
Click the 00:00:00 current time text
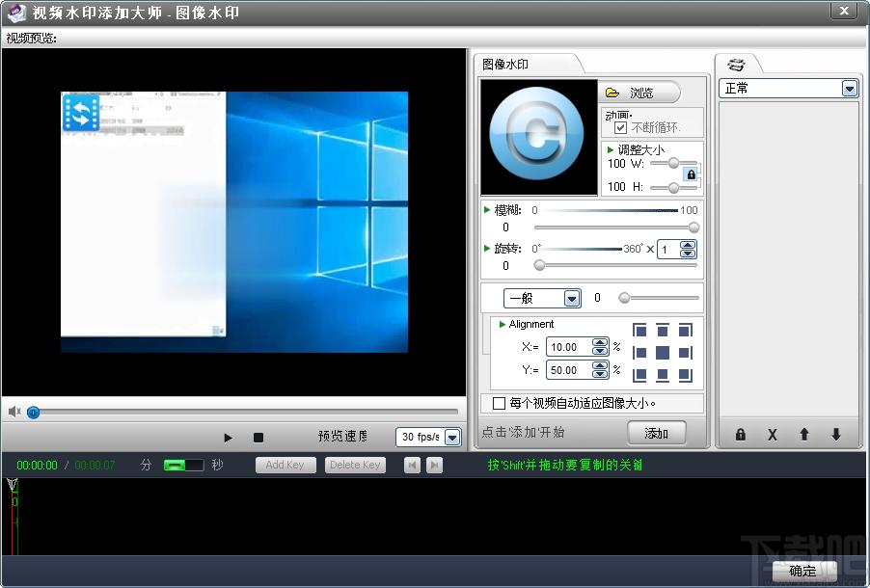(37, 466)
